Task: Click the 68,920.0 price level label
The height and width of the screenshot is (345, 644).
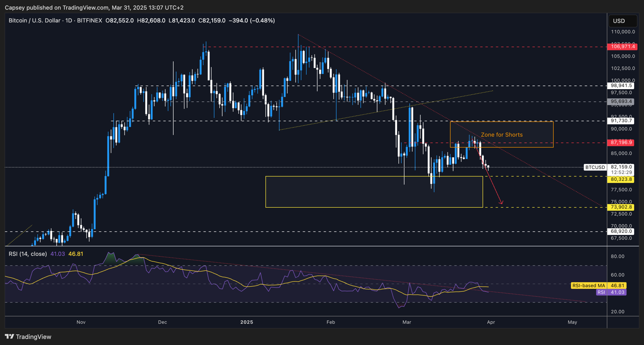Action: coord(621,232)
